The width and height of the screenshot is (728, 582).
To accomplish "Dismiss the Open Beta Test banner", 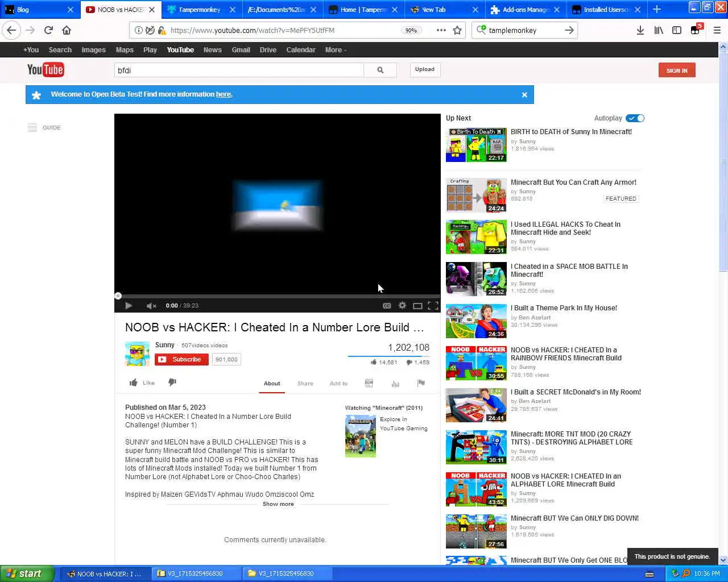I will pyautogui.click(x=524, y=95).
